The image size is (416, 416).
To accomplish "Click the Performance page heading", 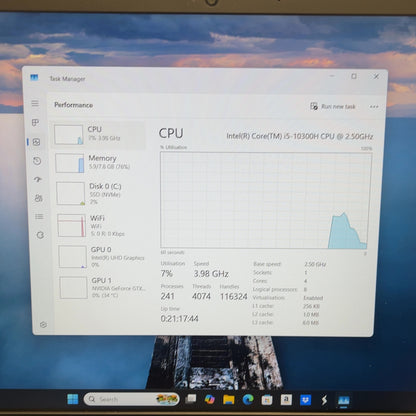I will pos(74,105).
